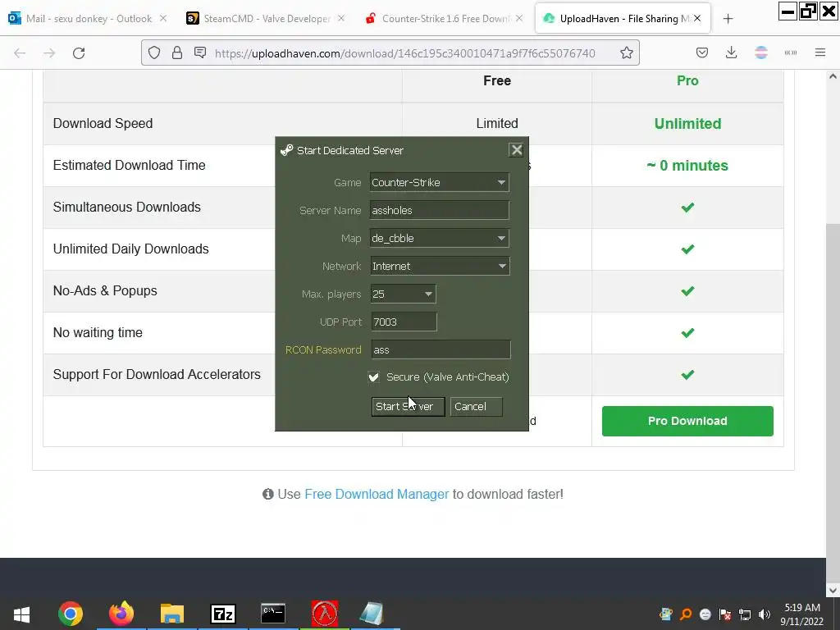Click Save to Pocket icon
The height and width of the screenshot is (630, 840).
coord(702,52)
